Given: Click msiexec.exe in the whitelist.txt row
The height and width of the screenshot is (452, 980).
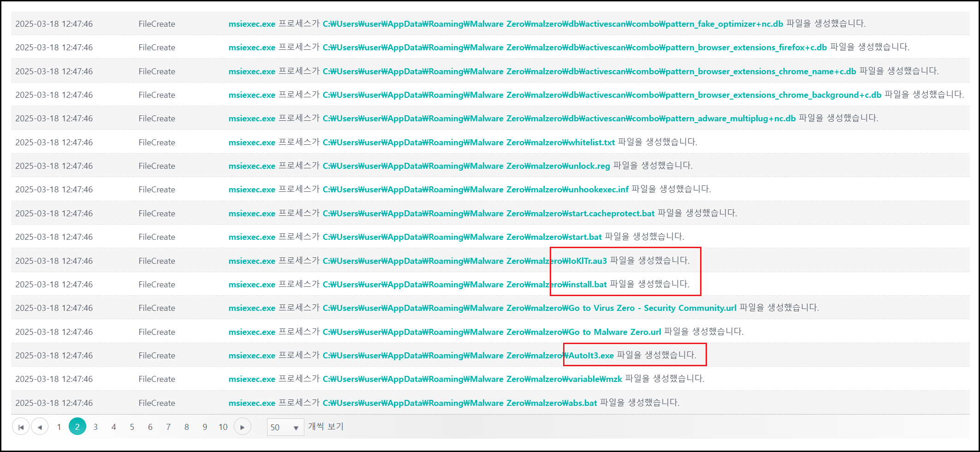Looking at the screenshot, I should click(252, 142).
